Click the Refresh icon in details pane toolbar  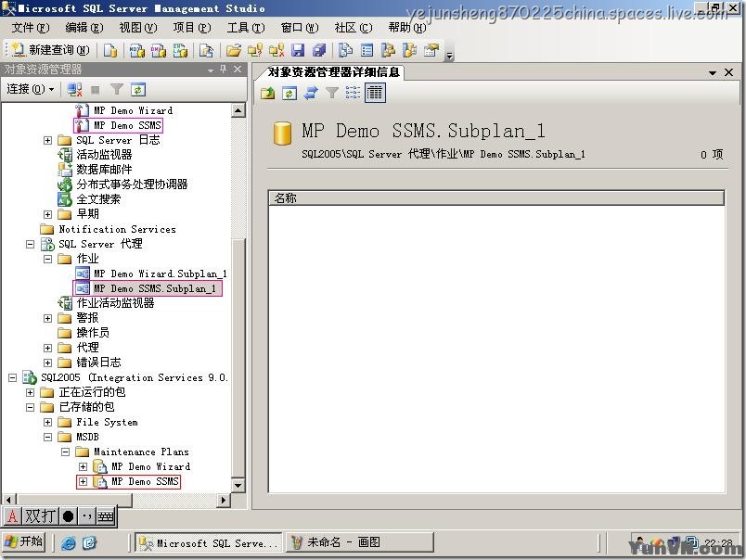point(289,93)
